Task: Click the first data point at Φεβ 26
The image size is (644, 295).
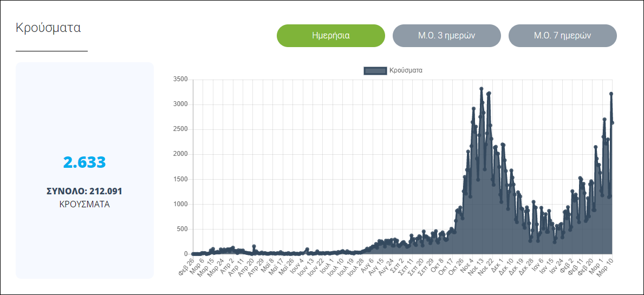Action: click(193, 253)
